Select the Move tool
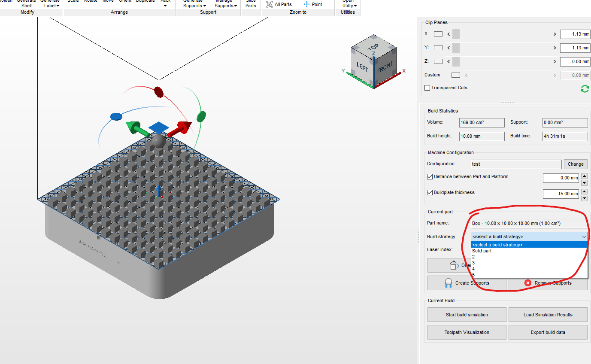The height and width of the screenshot is (364, 591). click(x=108, y=1)
